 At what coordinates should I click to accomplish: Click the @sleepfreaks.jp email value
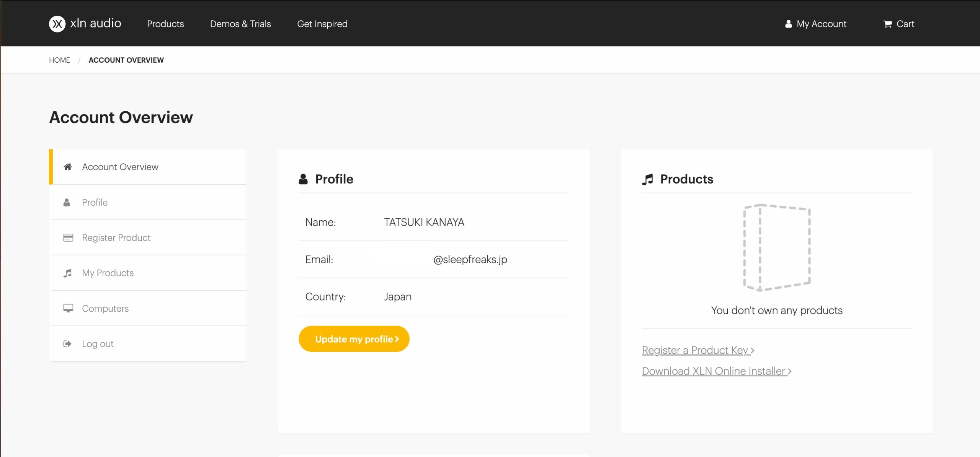point(470,259)
